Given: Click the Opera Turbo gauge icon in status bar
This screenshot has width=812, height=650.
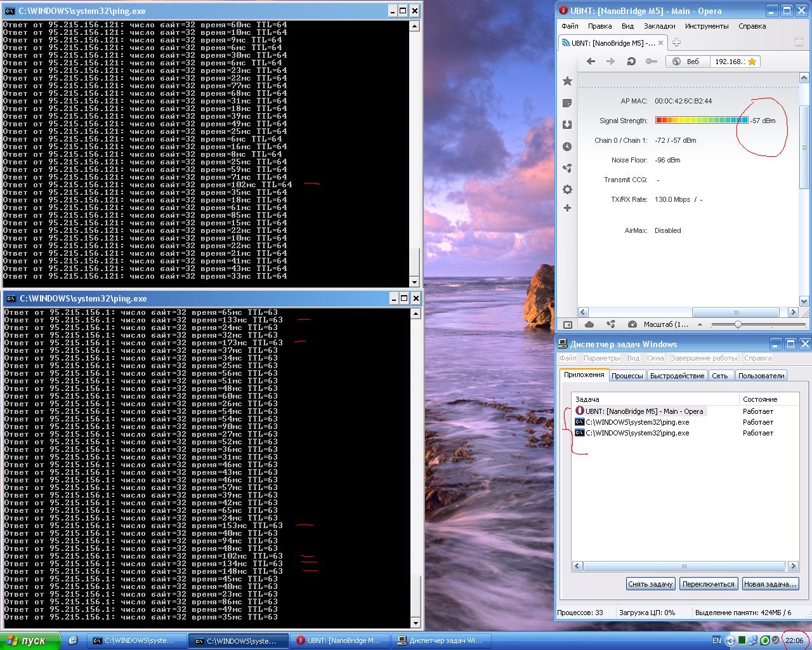Looking at the screenshot, I should tap(632, 324).
